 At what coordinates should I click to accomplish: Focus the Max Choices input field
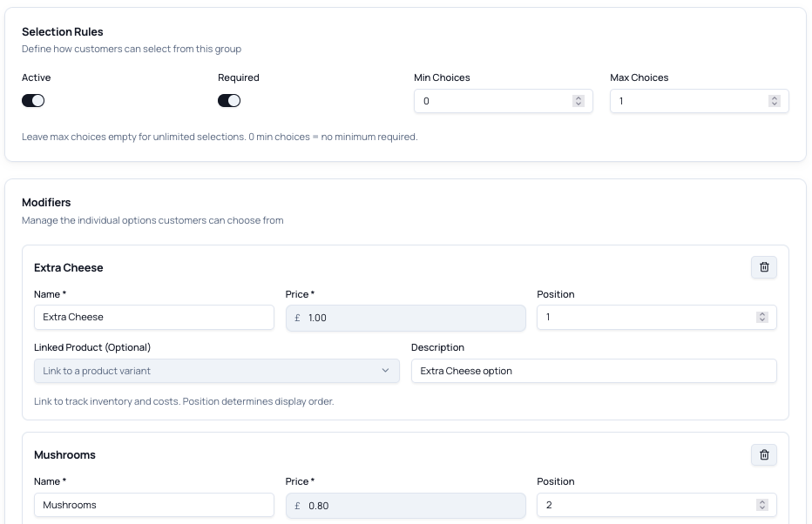coord(688,101)
